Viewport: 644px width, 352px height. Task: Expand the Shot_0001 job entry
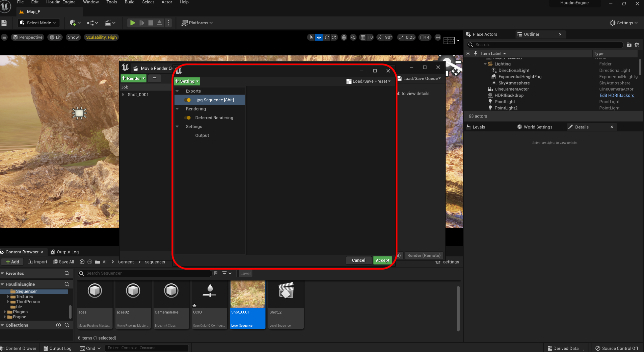(123, 95)
